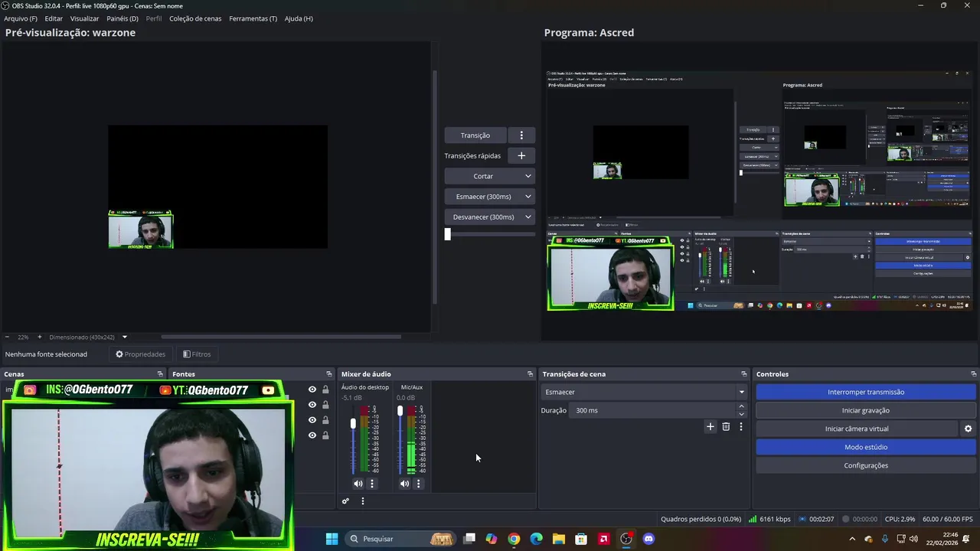Open Microsoft Edge from the taskbar
This screenshot has height=551, width=980.
(536, 539)
